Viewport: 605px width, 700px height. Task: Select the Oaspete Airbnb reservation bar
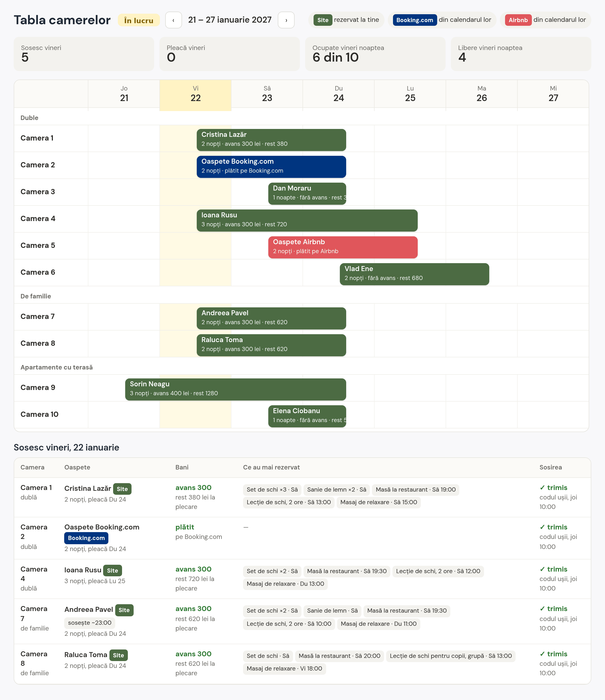(x=343, y=247)
